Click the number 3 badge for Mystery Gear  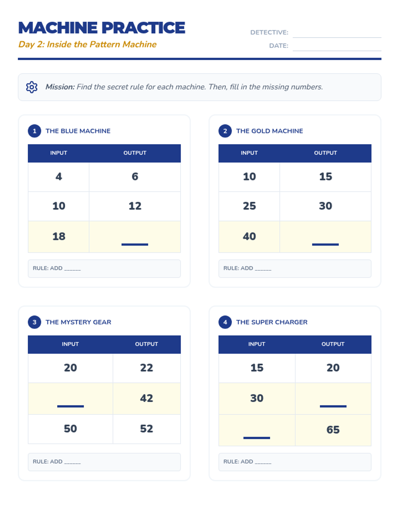point(35,322)
